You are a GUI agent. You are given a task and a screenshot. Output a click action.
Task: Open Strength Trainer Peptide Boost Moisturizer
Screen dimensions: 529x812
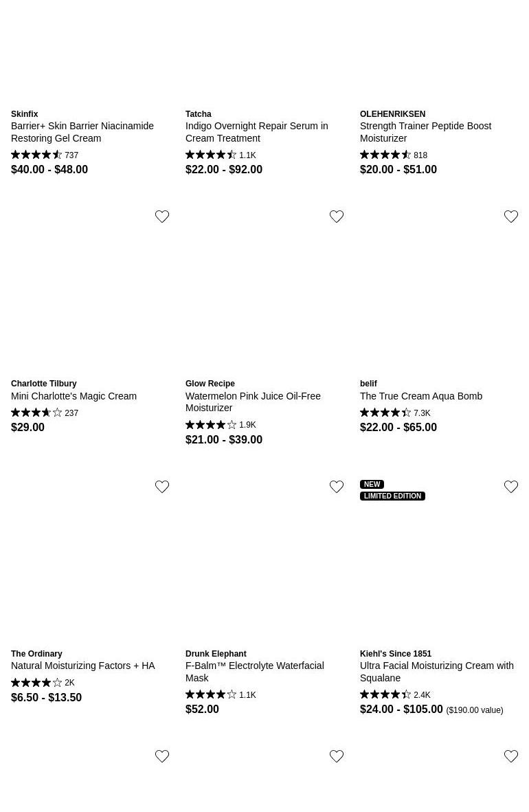425,132
